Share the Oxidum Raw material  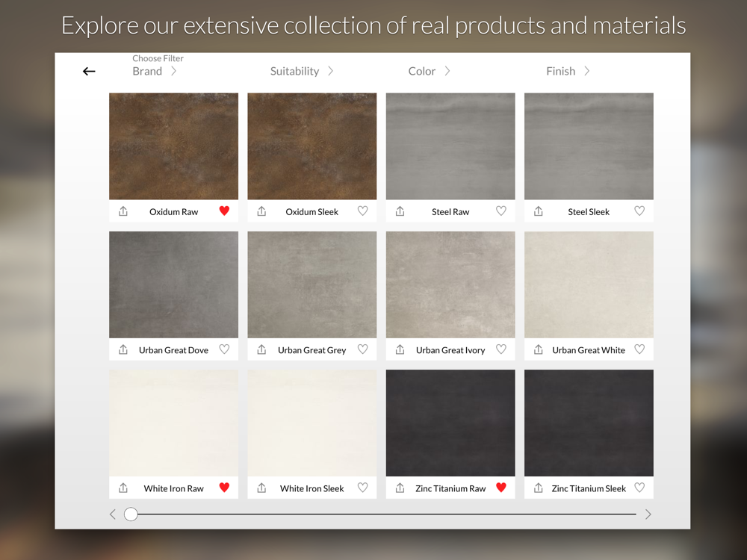123,211
